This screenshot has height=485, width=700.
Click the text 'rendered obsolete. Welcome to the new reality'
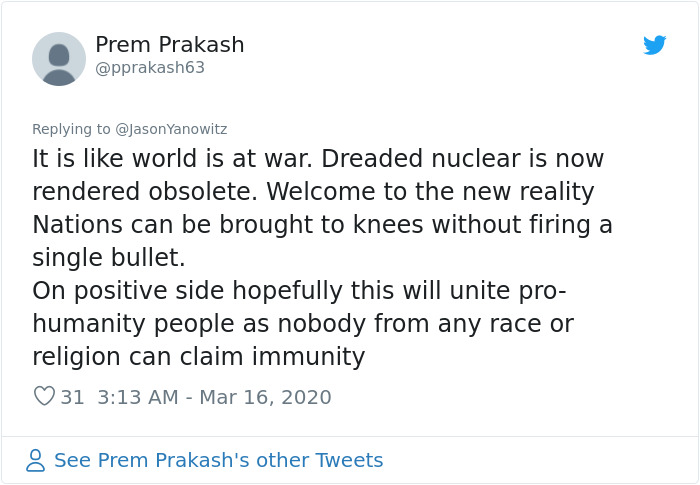[x=313, y=191]
